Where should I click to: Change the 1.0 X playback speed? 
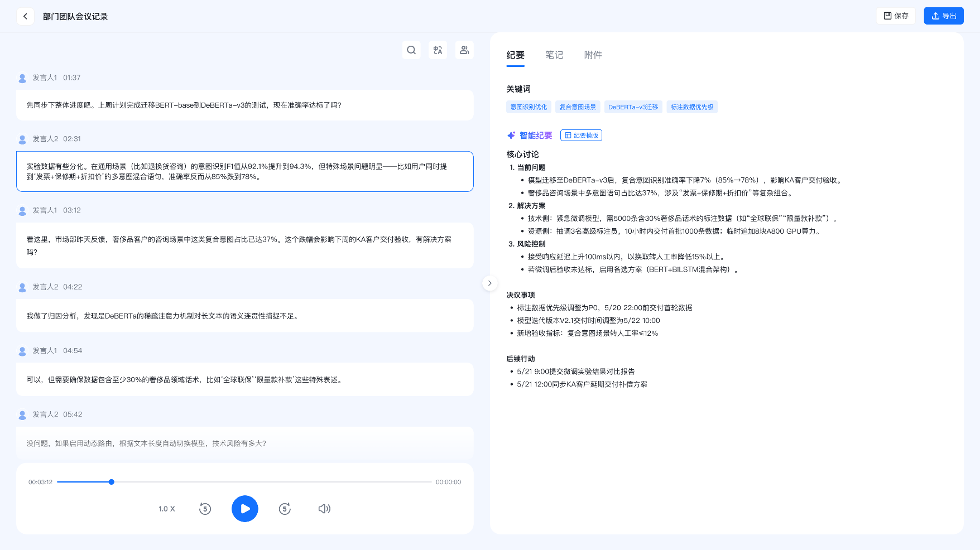click(166, 509)
